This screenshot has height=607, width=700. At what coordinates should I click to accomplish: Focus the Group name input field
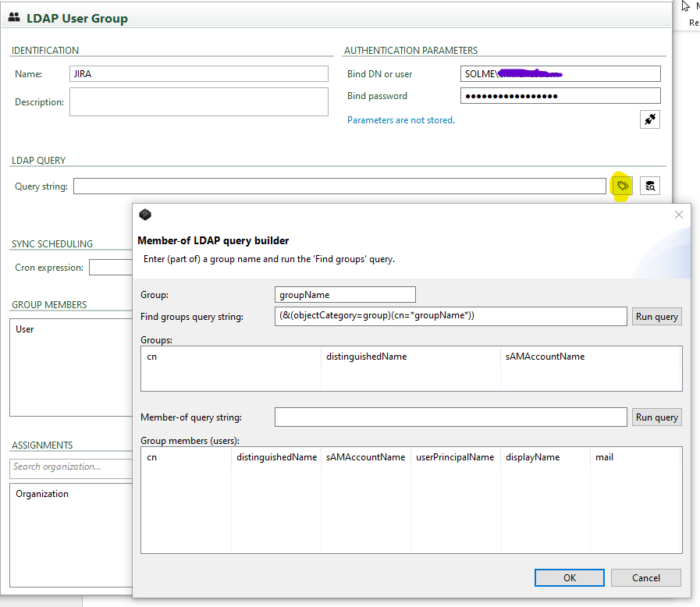(345, 295)
